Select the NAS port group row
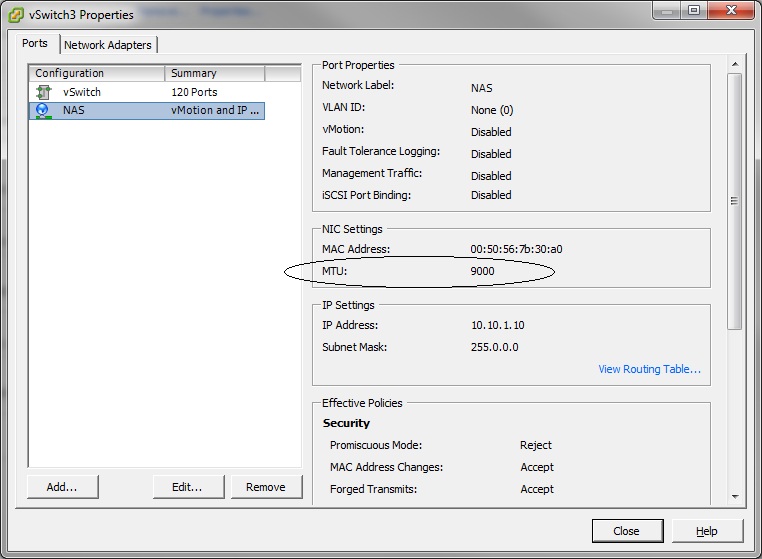The height and width of the screenshot is (559, 762). [147, 111]
